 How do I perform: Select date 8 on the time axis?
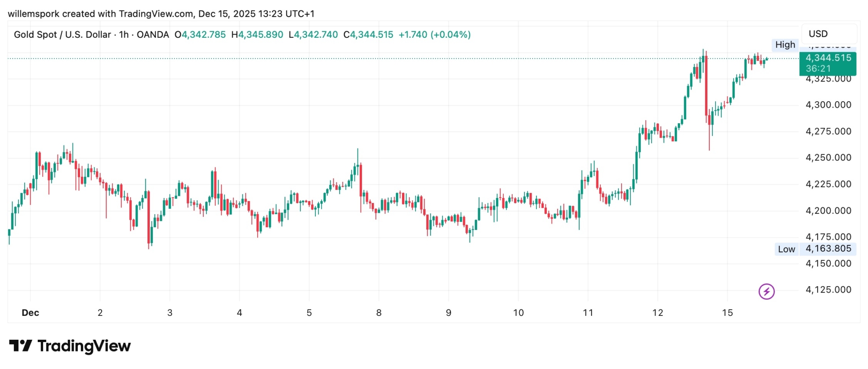(379, 313)
